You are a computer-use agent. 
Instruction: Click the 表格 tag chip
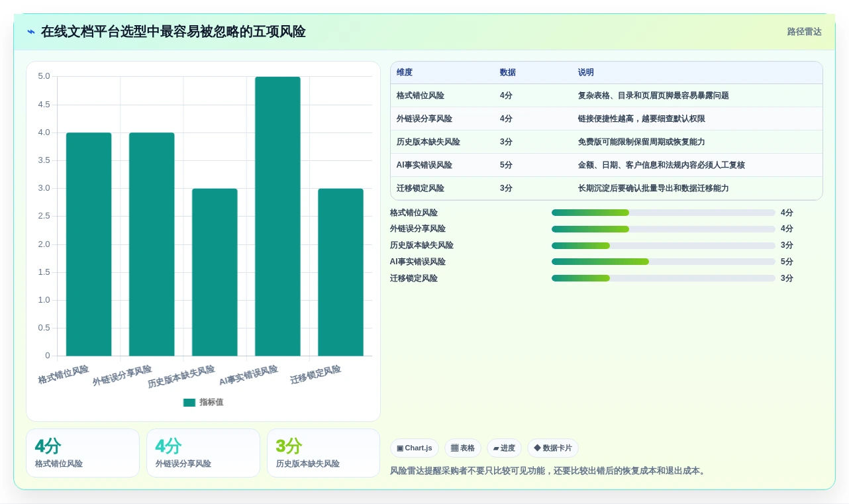coord(463,448)
